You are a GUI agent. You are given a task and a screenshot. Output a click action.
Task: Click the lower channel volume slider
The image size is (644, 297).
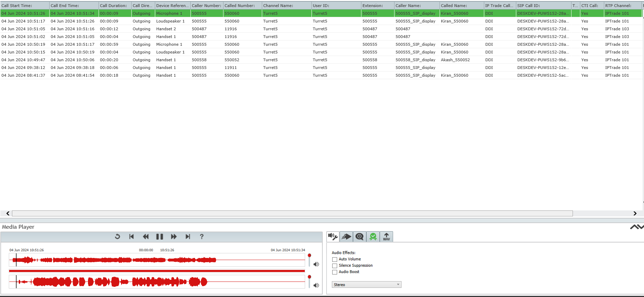pyautogui.click(x=309, y=282)
